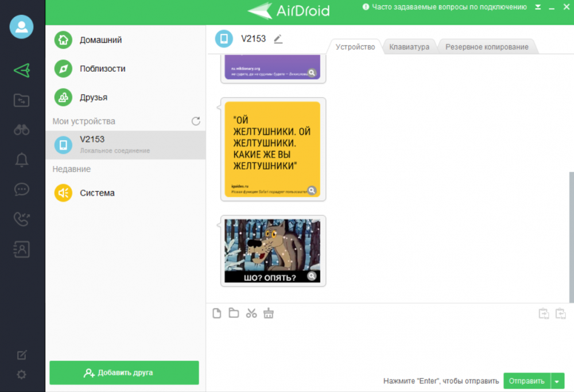574x392 pixels.
Task: Select the paper plane transfer icon
Action: click(22, 70)
